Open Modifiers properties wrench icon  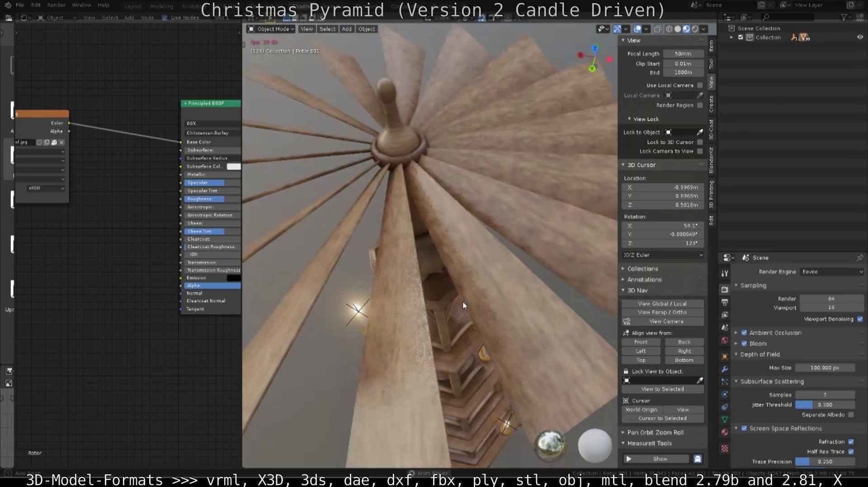[x=725, y=369]
